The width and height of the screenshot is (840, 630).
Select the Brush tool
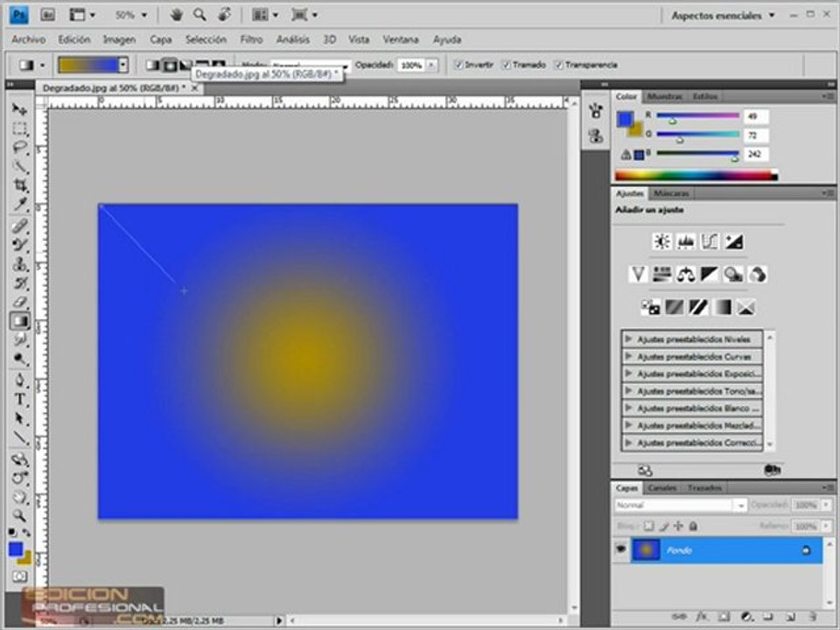click(x=20, y=245)
